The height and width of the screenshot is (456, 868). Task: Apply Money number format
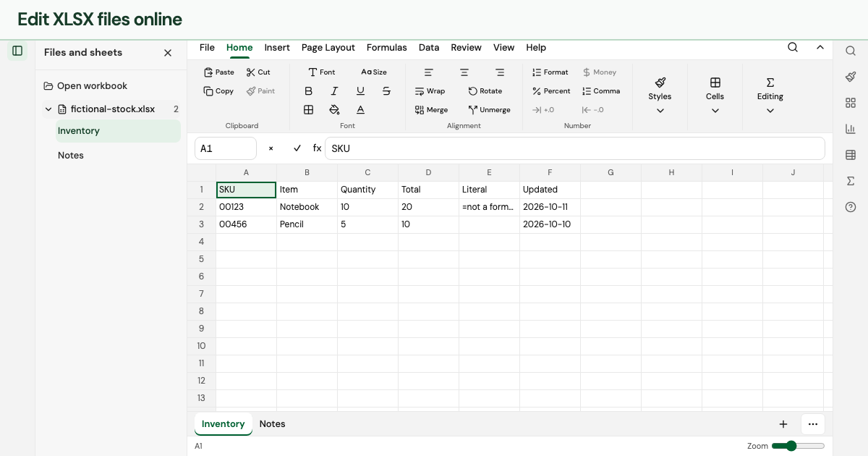(600, 72)
